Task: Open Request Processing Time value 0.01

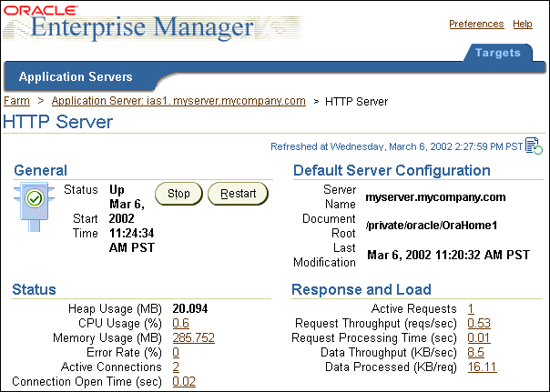Action: [x=479, y=337]
